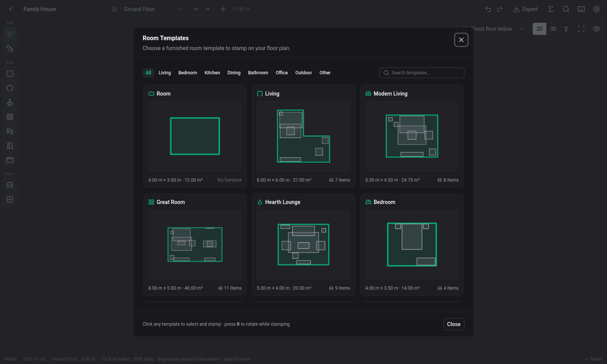
Task: Open the Ghost floor below dropdown
Action: pyautogui.click(x=493, y=29)
